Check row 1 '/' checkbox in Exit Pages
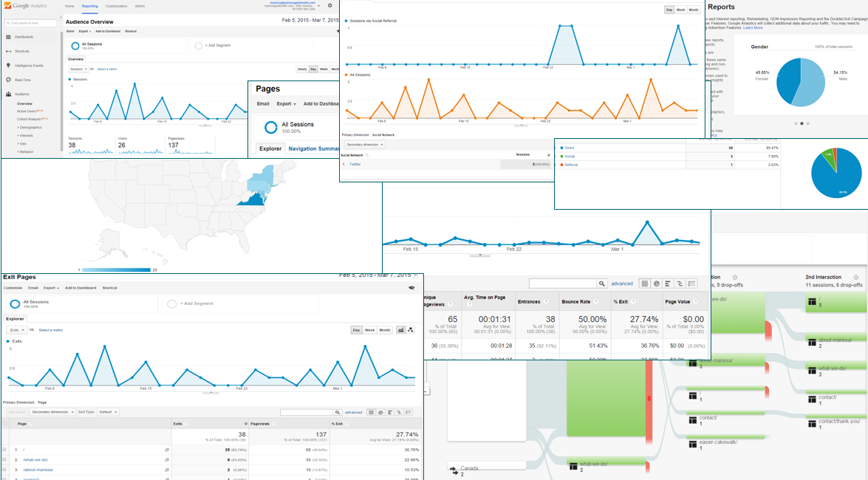 (4, 450)
